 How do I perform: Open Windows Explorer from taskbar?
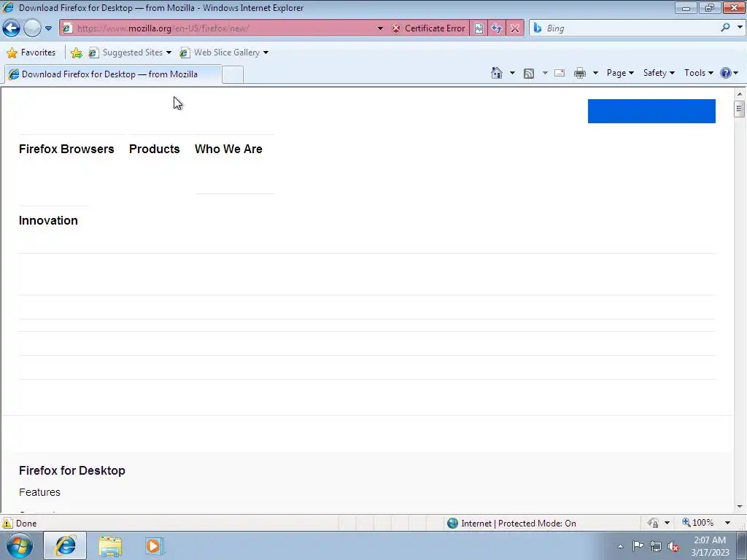tap(110, 546)
